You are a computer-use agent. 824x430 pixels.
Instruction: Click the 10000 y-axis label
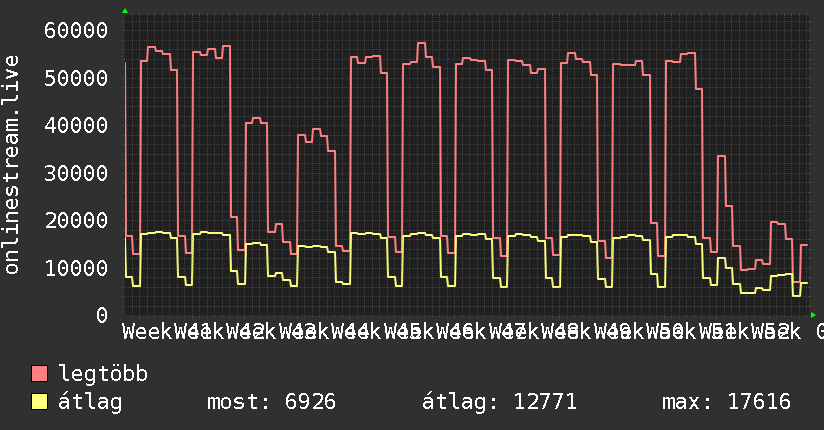76,268
